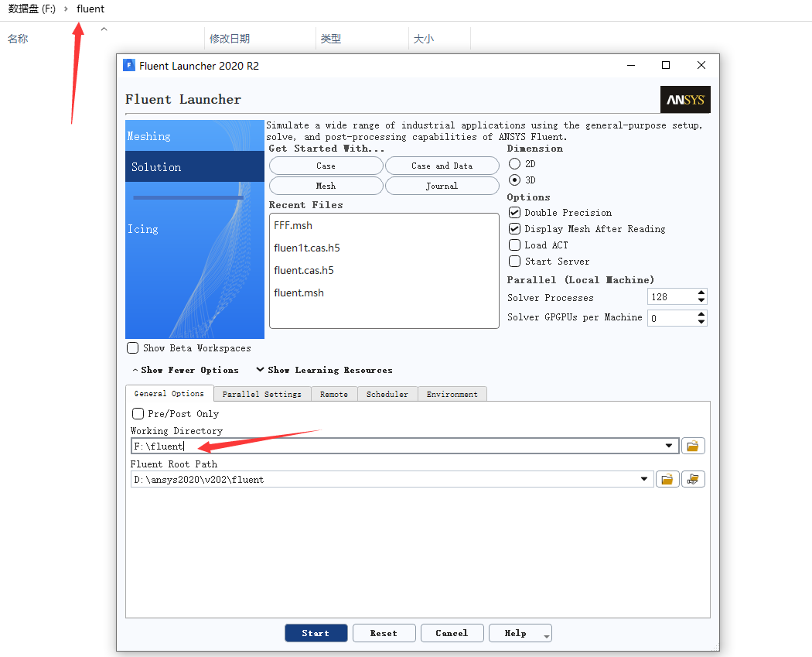
Task: Click the Mesh button
Action: point(326,186)
